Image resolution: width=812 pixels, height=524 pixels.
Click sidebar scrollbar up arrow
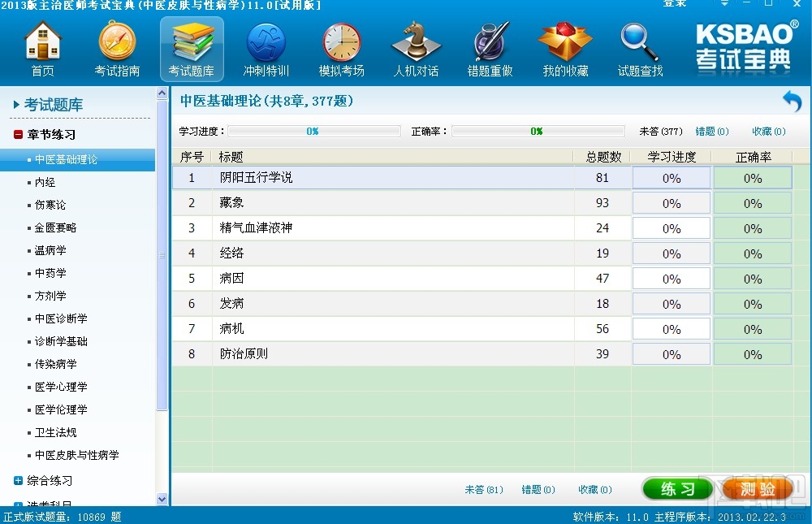tap(162, 93)
